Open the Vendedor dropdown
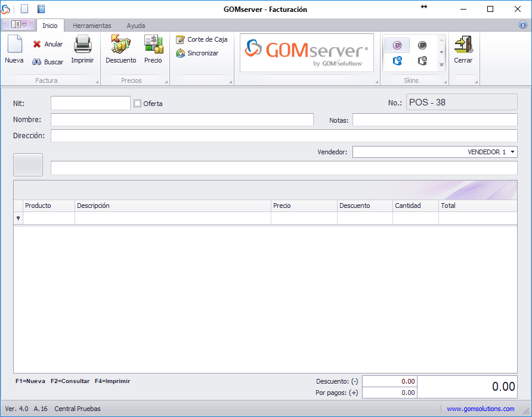Screen dimensions: 532x417 pos(513,152)
